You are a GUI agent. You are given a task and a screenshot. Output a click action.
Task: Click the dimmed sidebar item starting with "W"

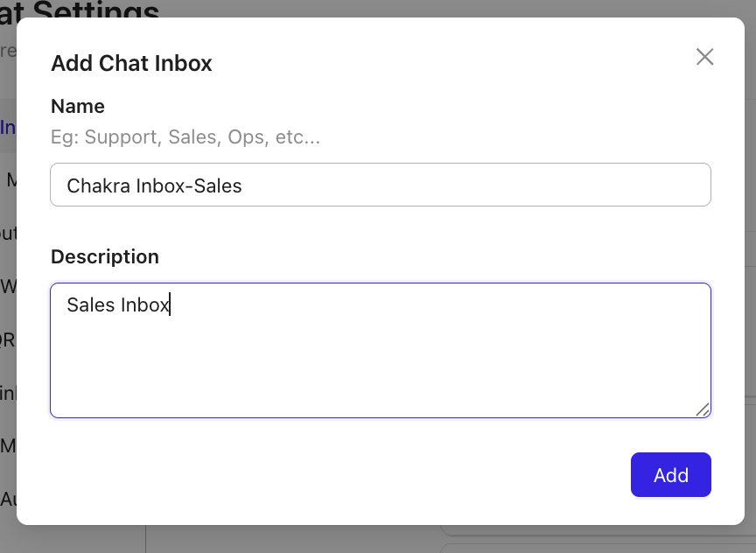(x=8, y=286)
